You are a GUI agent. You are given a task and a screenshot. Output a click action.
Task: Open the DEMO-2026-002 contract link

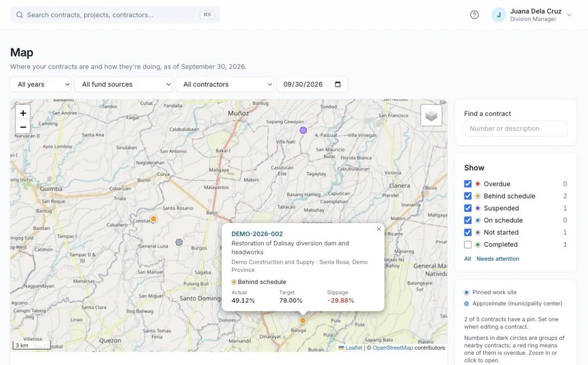point(257,233)
